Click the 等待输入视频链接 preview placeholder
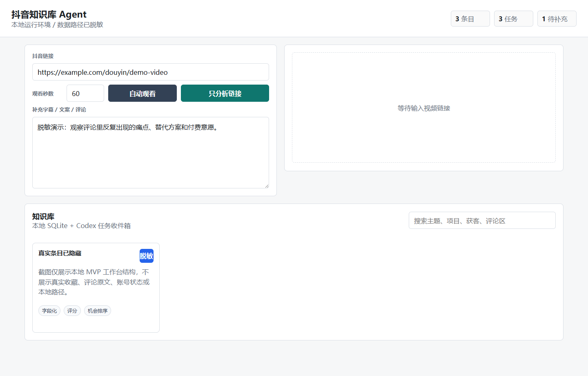This screenshot has height=376, width=588. pyautogui.click(x=424, y=108)
